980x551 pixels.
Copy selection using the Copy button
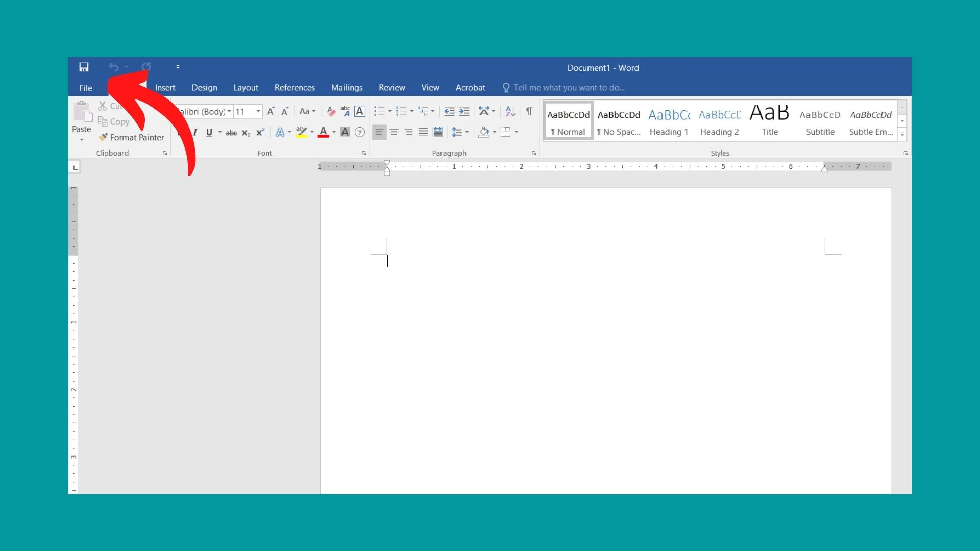click(113, 121)
